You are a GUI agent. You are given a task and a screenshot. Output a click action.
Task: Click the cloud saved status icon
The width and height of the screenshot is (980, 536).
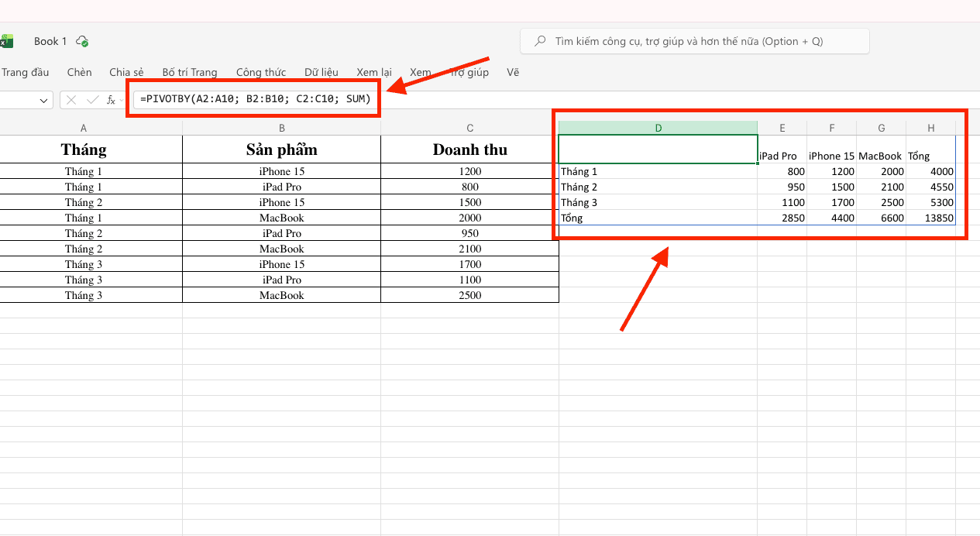tap(82, 41)
